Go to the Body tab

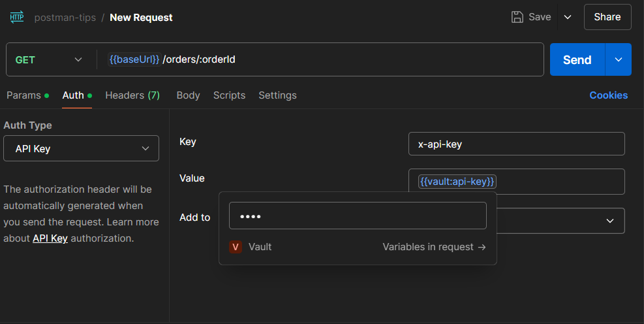click(188, 95)
